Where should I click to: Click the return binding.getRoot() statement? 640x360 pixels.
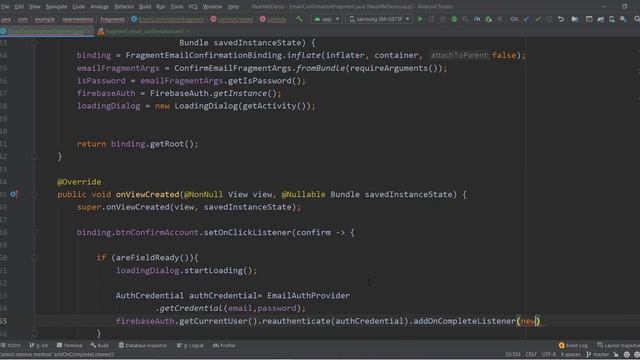(138, 144)
